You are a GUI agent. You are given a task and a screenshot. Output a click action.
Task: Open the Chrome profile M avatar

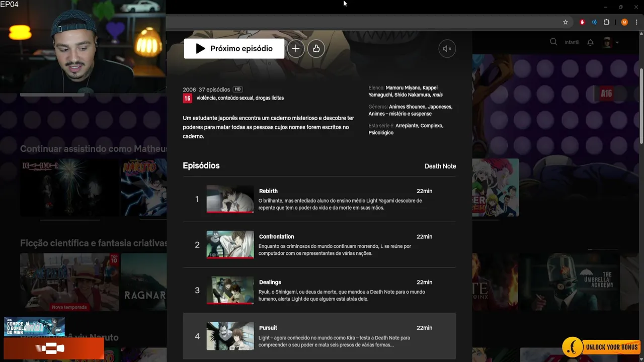click(624, 22)
